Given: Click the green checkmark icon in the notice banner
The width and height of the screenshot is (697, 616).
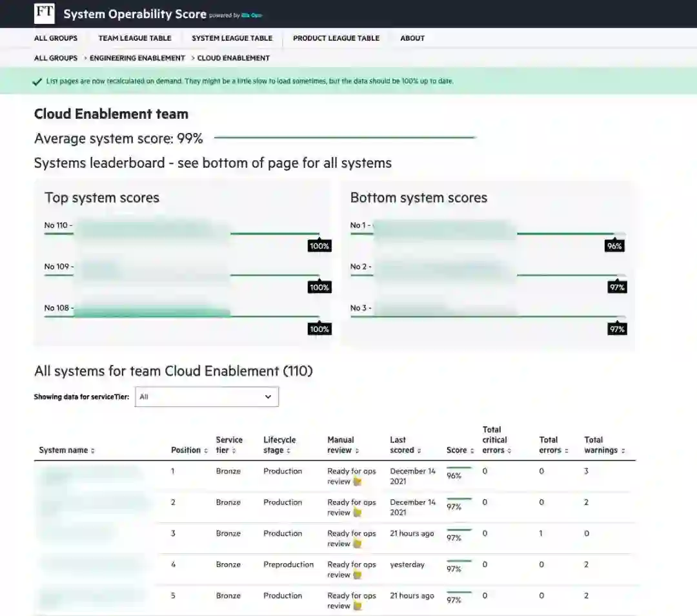Looking at the screenshot, I should [38, 82].
